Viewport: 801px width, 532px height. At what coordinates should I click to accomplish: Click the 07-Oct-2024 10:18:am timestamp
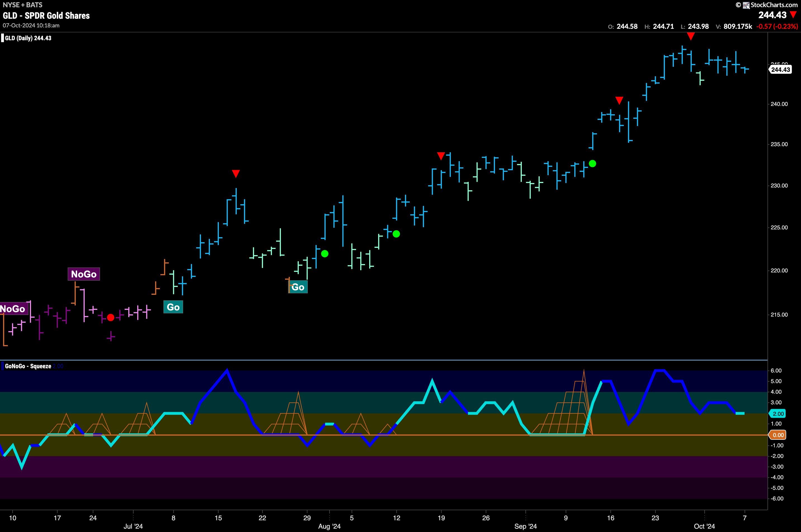pyautogui.click(x=31, y=25)
